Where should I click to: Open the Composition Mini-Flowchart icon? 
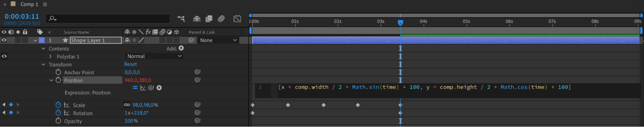181,19
